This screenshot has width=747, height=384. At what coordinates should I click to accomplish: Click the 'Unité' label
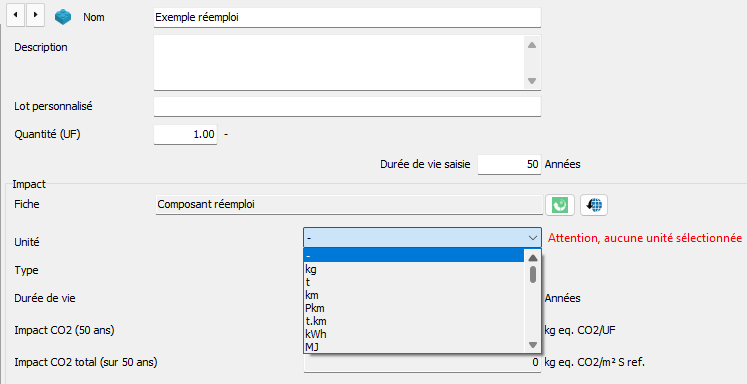pyautogui.click(x=27, y=242)
